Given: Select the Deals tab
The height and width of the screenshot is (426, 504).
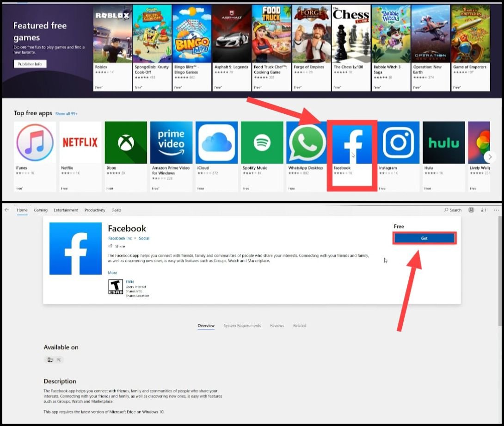Looking at the screenshot, I should click(116, 210).
